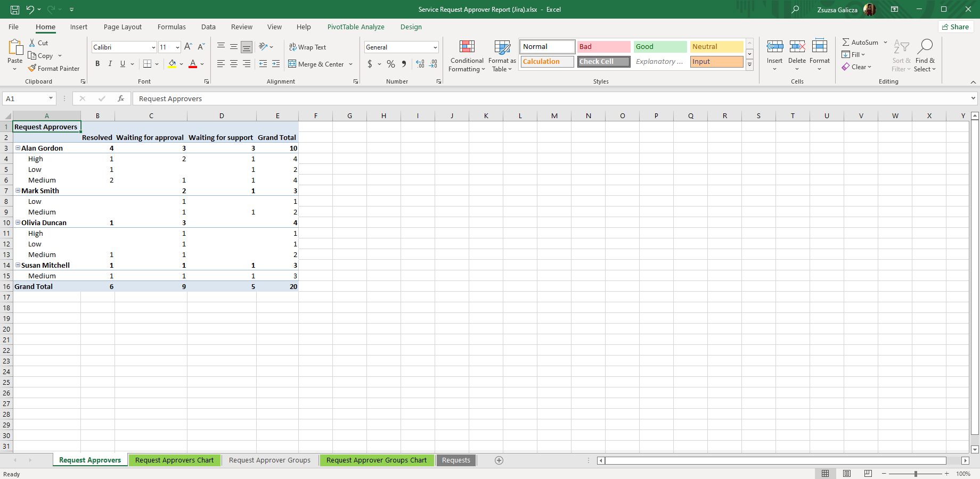The width and height of the screenshot is (980, 479).
Task: Click the Comma Style icon
Action: pos(404,64)
